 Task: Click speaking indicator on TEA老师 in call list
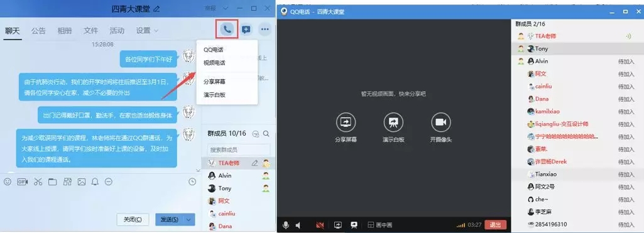(628, 36)
